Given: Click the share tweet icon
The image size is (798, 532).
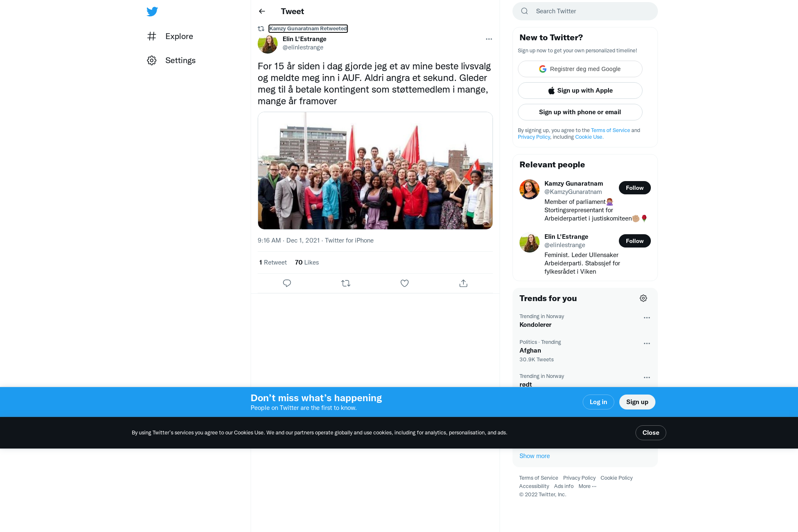Looking at the screenshot, I should point(463,283).
